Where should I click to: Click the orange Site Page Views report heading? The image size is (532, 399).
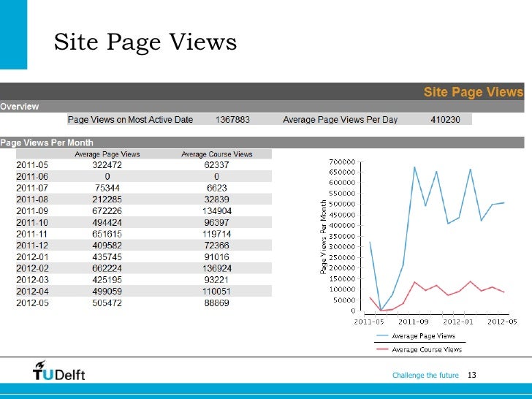click(474, 92)
